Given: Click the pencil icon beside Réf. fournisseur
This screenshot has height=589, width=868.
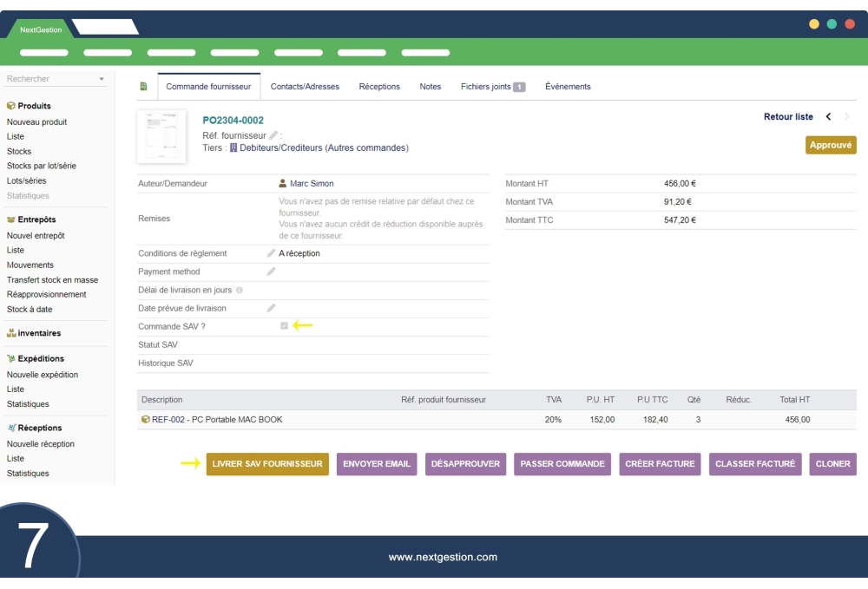Looking at the screenshot, I should tap(273, 135).
